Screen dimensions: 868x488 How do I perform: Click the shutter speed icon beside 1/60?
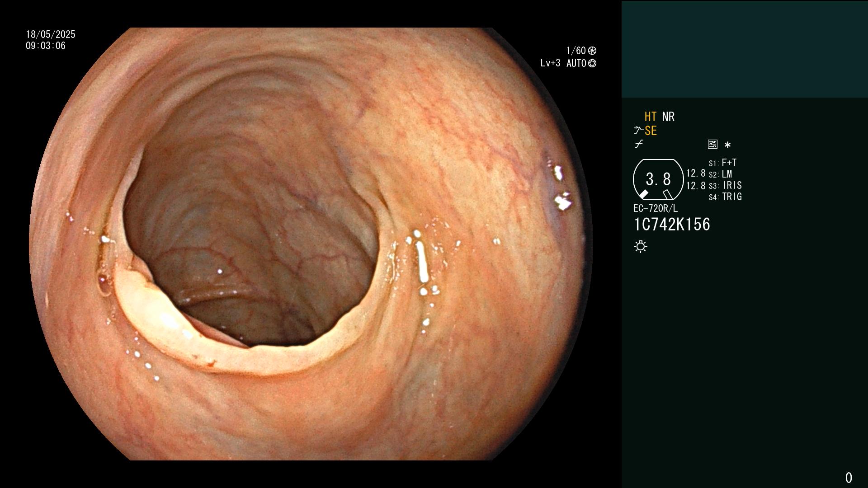point(592,51)
